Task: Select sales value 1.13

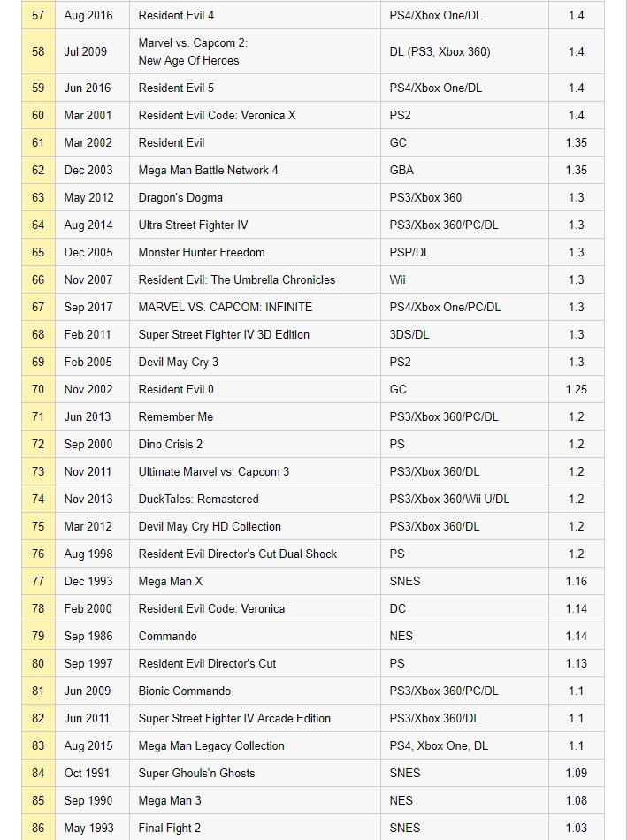Action: (576, 663)
